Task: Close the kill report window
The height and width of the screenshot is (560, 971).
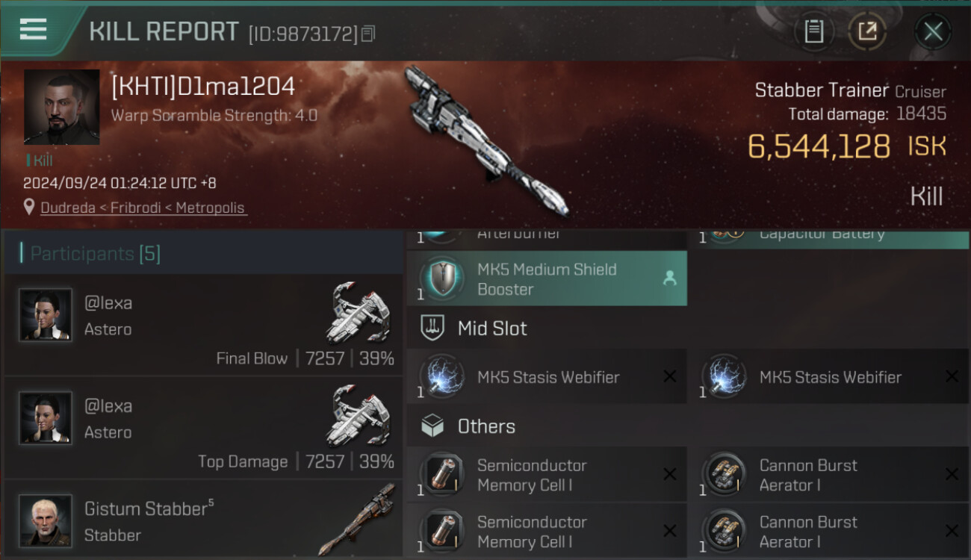Action: [933, 31]
